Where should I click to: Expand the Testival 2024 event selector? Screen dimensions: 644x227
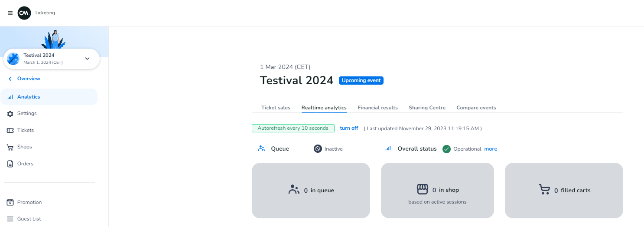point(87,59)
